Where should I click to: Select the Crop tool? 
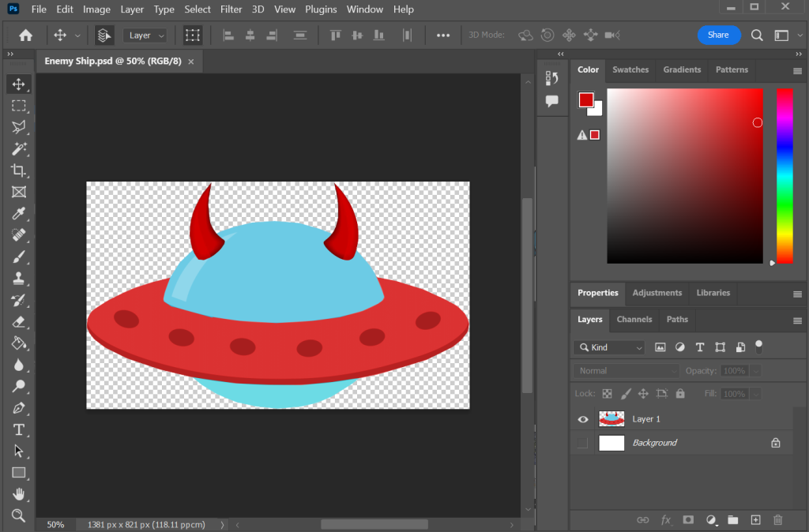(x=19, y=170)
